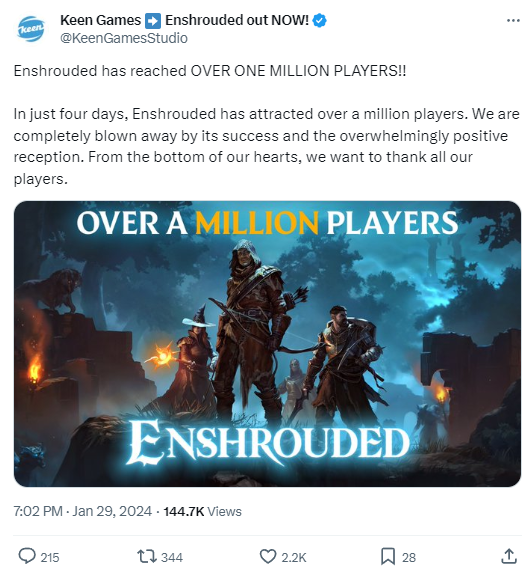
Task: Click the blue verified checkmark badge
Action: pos(319,21)
